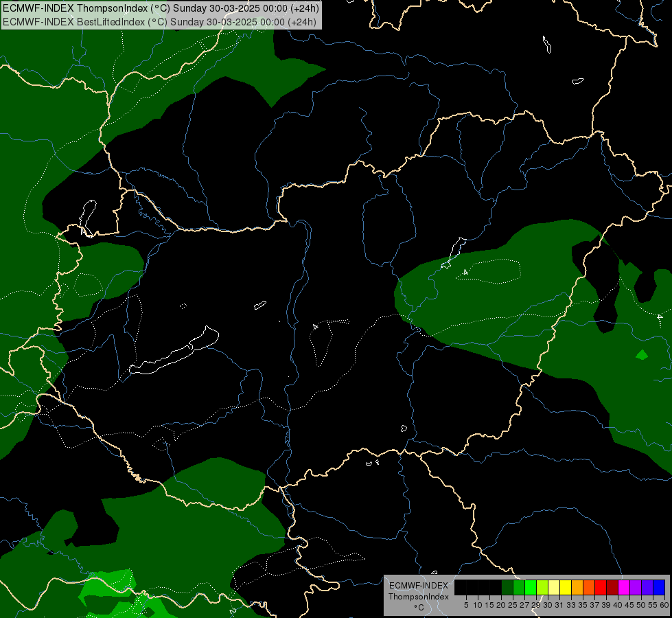The width and height of the screenshot is (672, 618).
Task: Select the lime 29–30 legend swatch
Action: pos(542,587)
